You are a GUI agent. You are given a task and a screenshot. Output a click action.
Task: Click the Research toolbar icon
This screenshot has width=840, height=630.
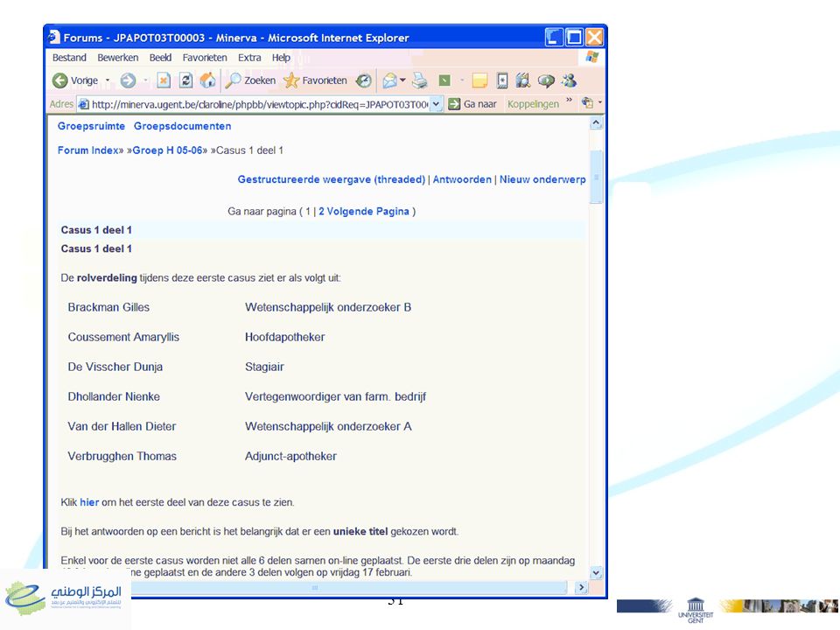pyautogui.click(x=523, y=80)
